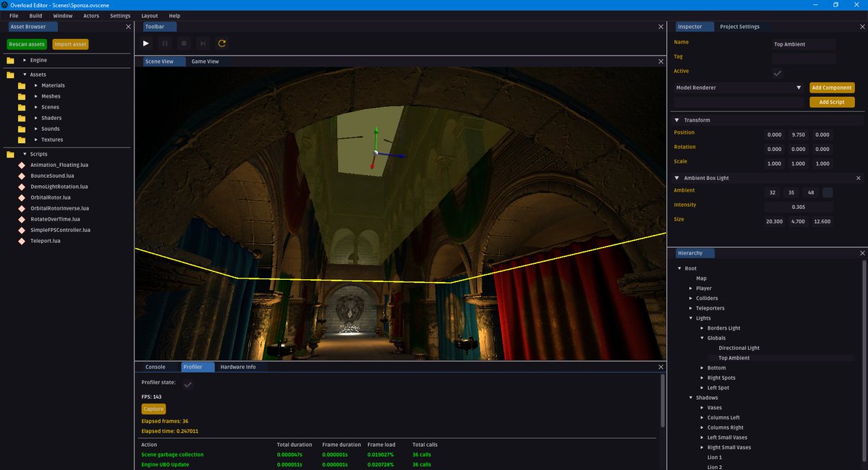Click the Capture button in Profiler
This screenshot has width=868, height=470.
coord(153,409)
